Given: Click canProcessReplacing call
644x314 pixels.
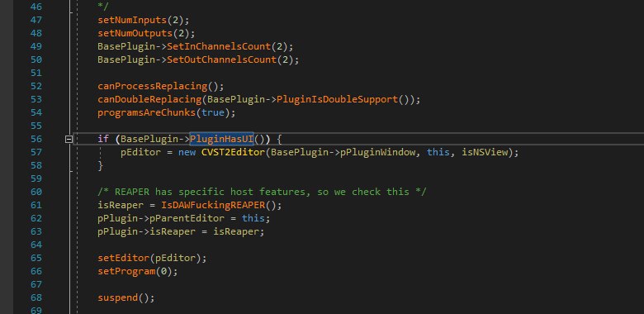Looking at the screenshot, I should 153,86.
